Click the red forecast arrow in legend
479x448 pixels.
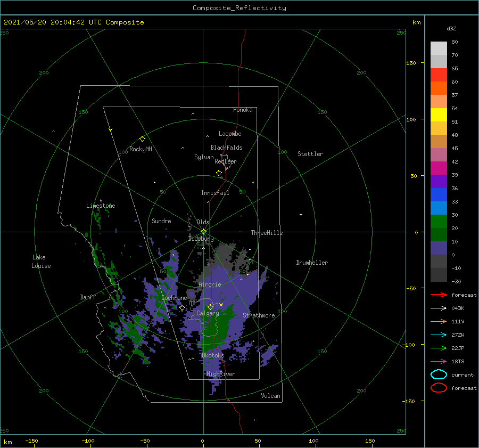coord(439,295)
